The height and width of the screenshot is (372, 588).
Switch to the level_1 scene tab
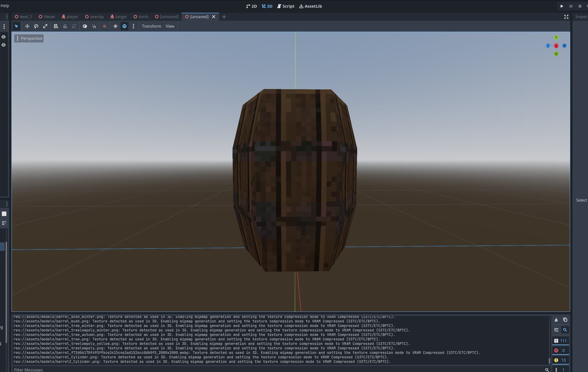pyautogui.click(x=23, y=17)
